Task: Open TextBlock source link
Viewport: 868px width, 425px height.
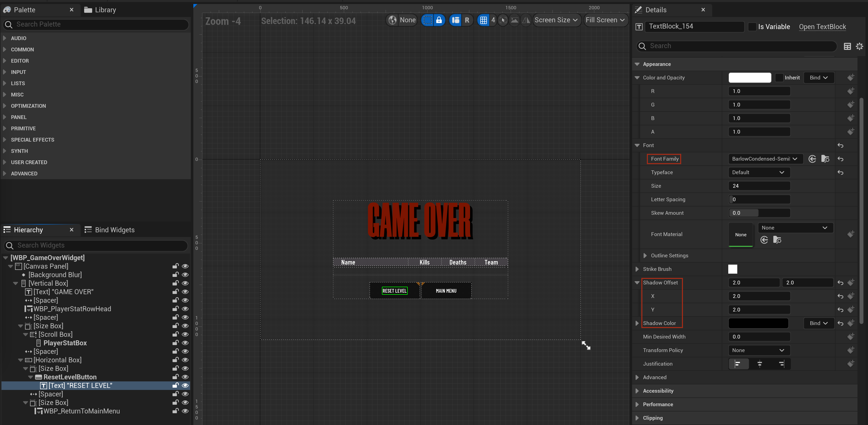Action: point(822,27)
